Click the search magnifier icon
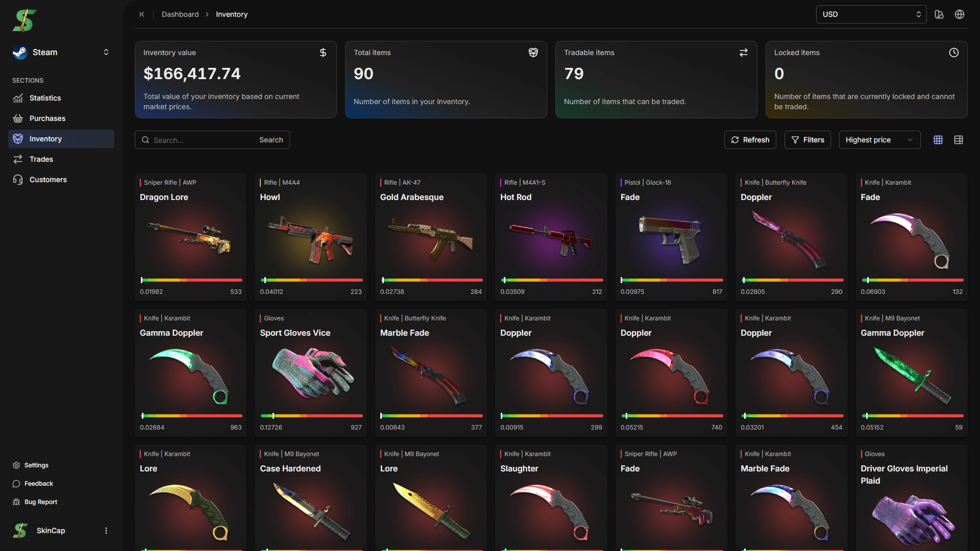980x551 pixels. click(x=145, y=140)
